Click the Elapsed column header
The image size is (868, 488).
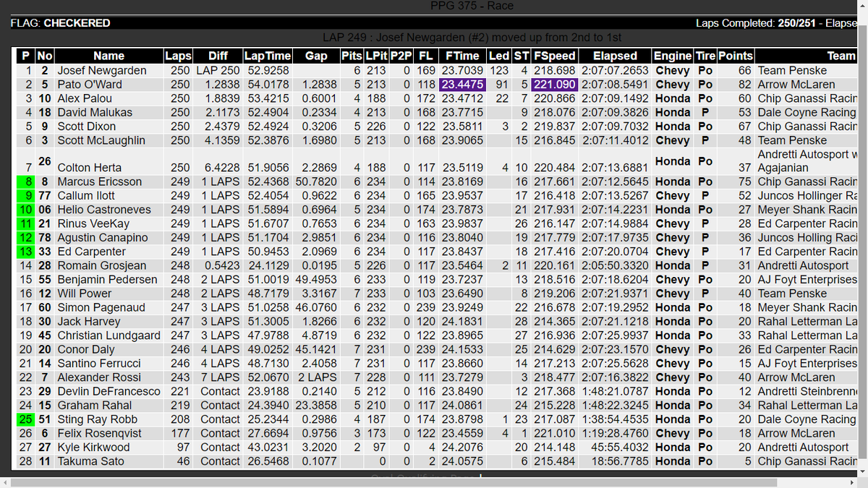coord(615,56)
